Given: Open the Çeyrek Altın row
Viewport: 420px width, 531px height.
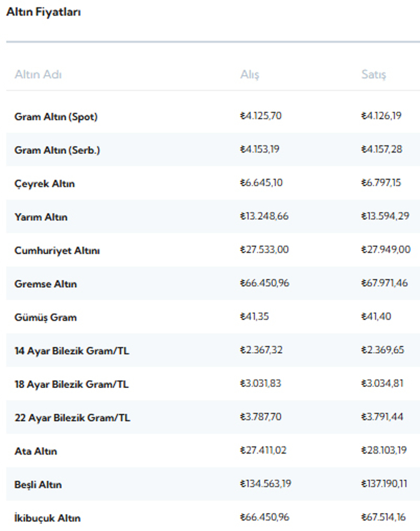Looking at the screenshot, I should [213, 183].
